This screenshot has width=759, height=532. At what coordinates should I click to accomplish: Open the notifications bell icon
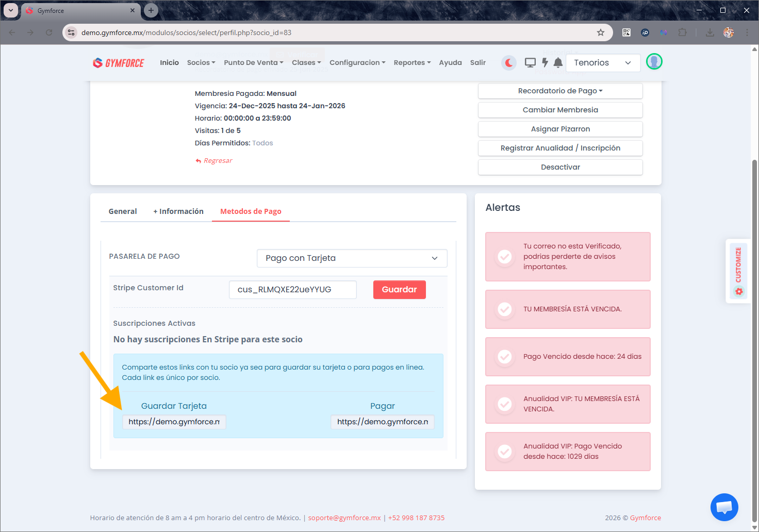pyautogui.click(x=558, y=63)
